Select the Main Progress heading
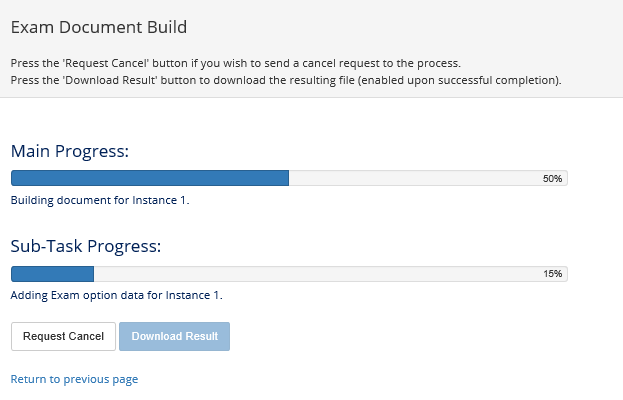Image resolution: width=623 pixels, height=400 pixels. (70, 151)
